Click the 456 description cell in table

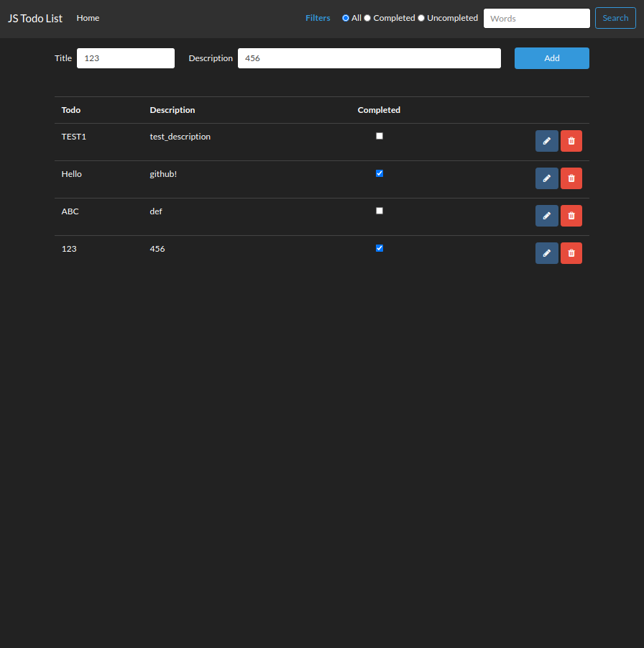tap(157, 249)
